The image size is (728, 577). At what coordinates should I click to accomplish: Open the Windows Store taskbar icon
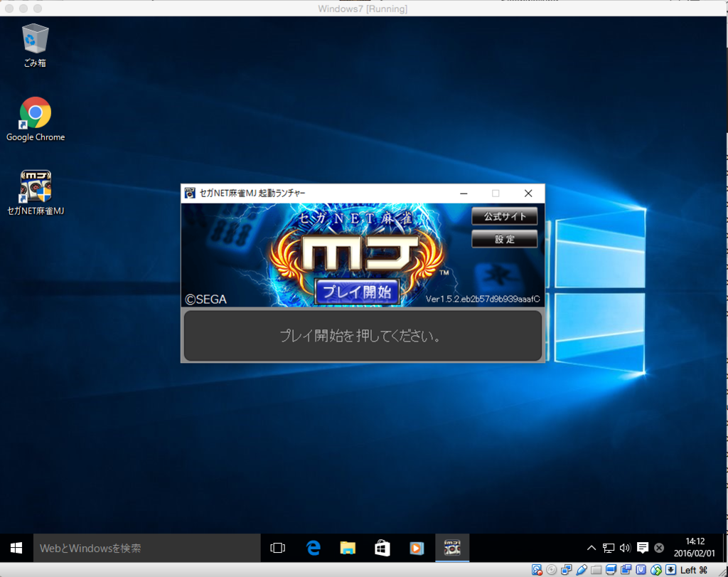(382, 549)
